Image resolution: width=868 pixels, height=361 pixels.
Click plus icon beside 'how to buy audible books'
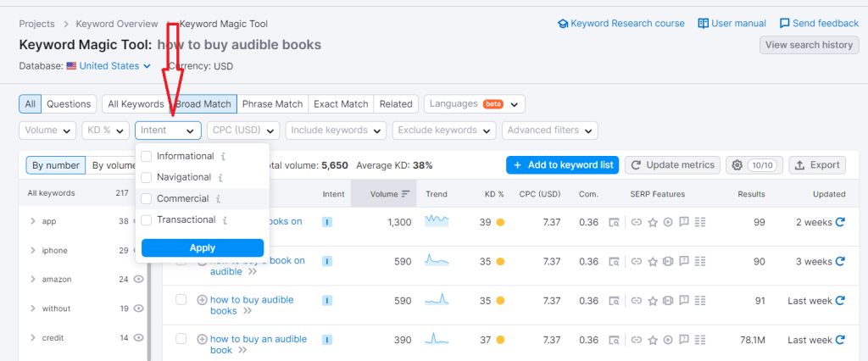(202, 301)
